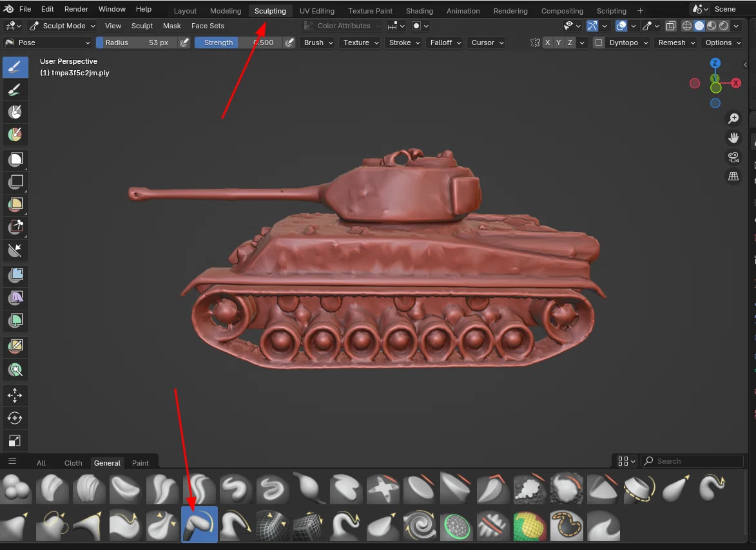Add a new workspace with plus button
756x550 pixels.
(x=640, y=10)
